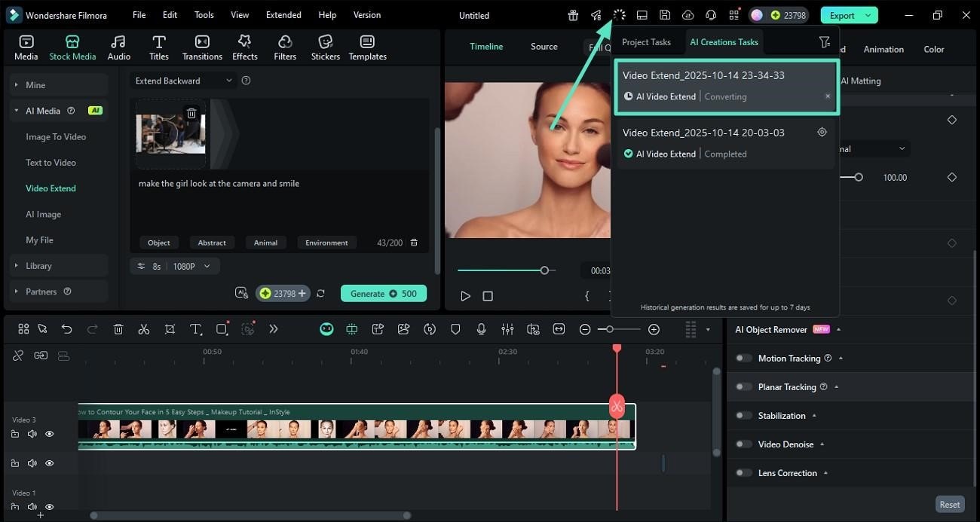This screenshot has height=522, width=980.
Task: Click the Generate 500 button
Action: click(383, 294)
